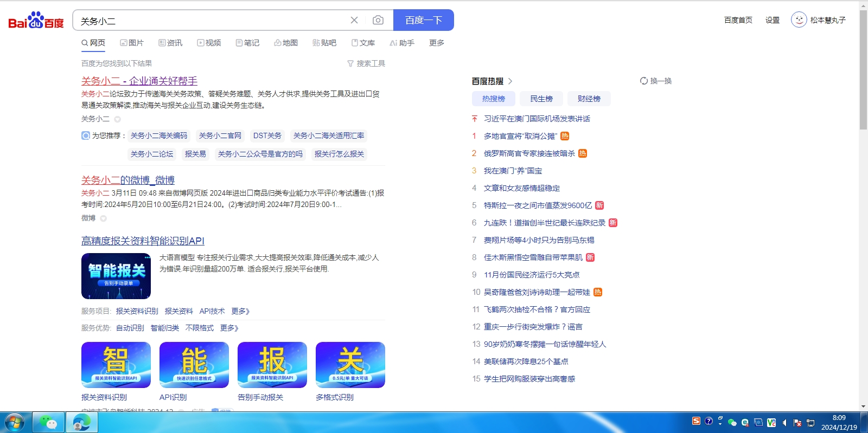Expand 百度热搜 chevron arrow
This screenshot has width=868, height=433.
click(x=510, y=81)
